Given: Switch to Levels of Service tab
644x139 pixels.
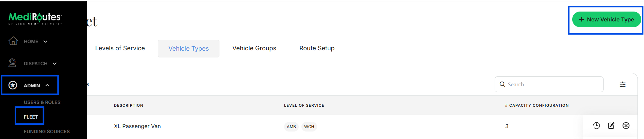Looking at the screenshot, I should click(120, 48).
